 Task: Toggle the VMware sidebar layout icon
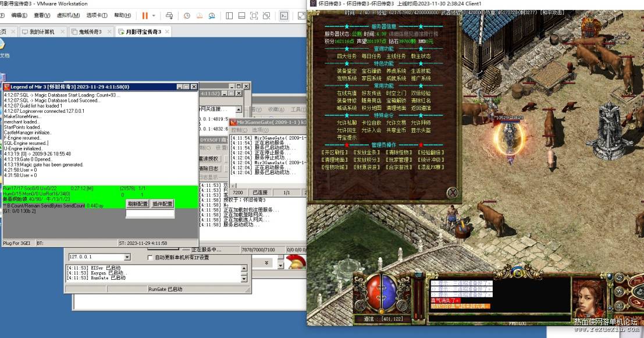coord(230,16)
